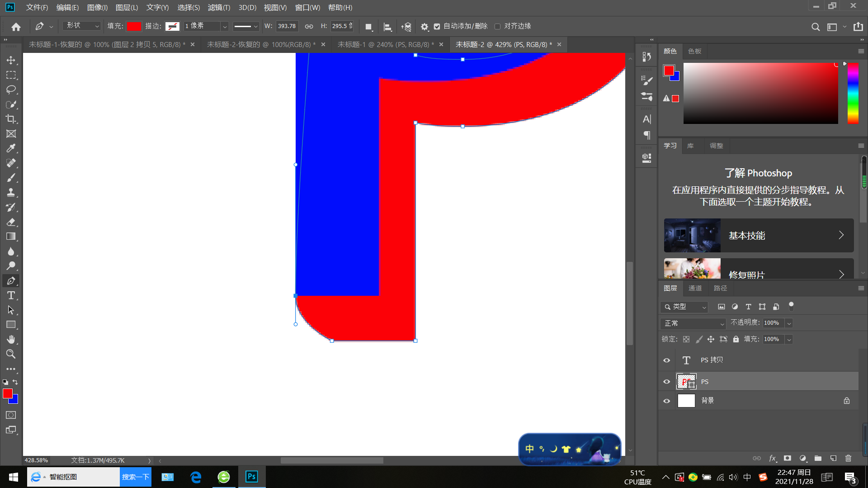The width and height of the screenshot is (868, 488).
Task: Select the Lasso tool
Action: tap(11, 90)
